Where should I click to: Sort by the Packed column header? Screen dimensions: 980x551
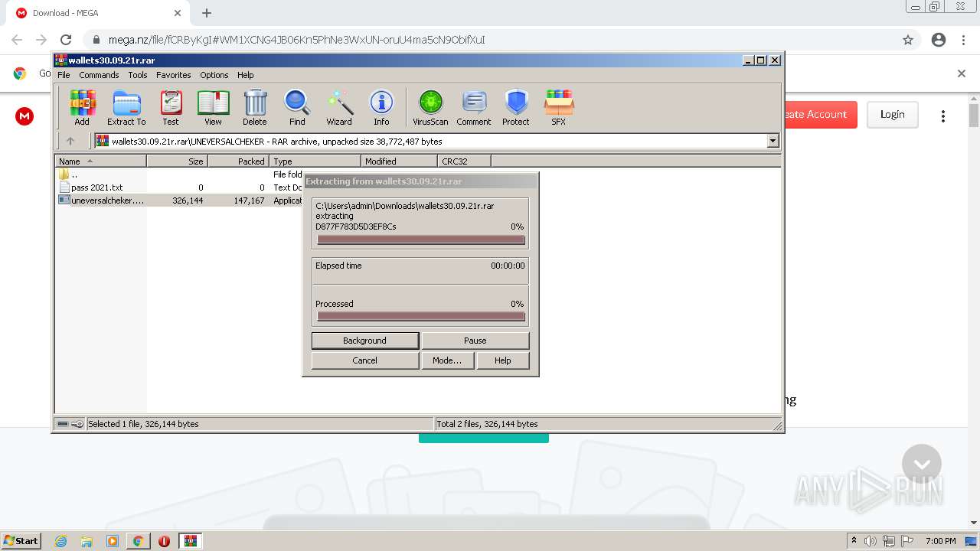coord(238,161)
